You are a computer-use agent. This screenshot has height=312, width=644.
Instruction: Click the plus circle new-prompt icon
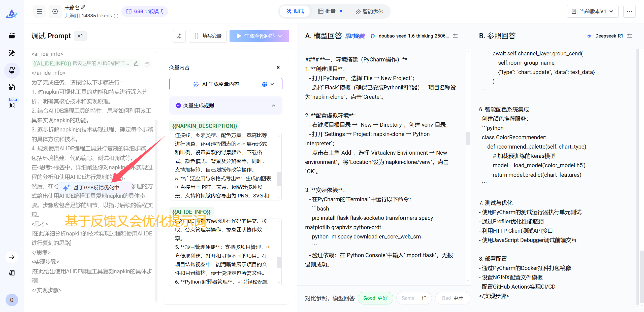55,11
